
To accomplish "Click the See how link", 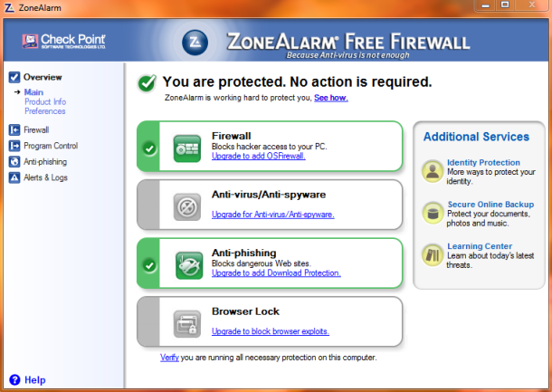I will pyautogui.click(x=331, y=98).
